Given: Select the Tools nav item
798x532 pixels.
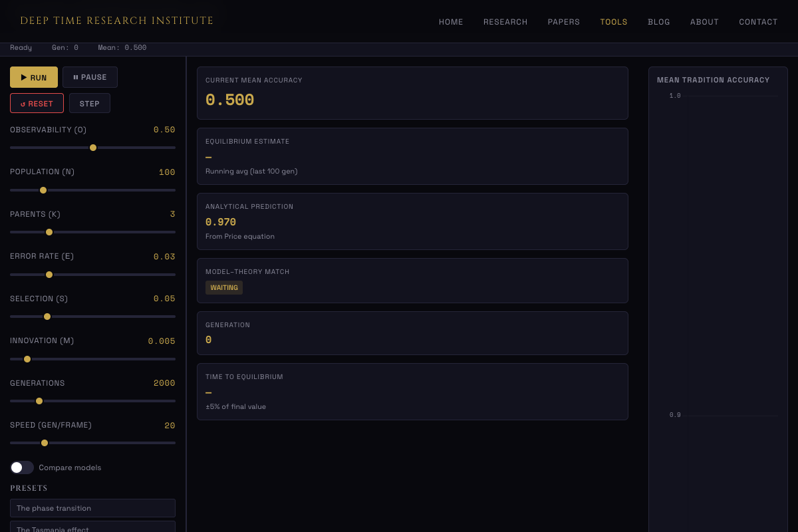Looking at the screenshot, I should click(614, 22).
